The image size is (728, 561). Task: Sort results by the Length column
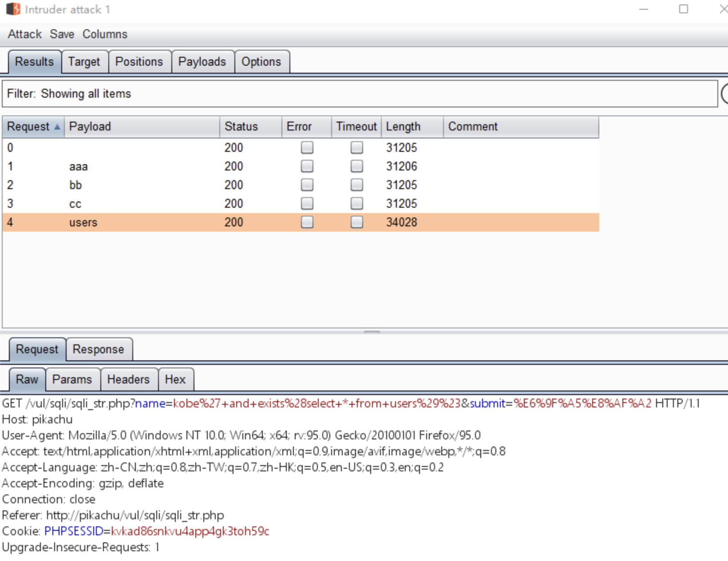point(403,126)
